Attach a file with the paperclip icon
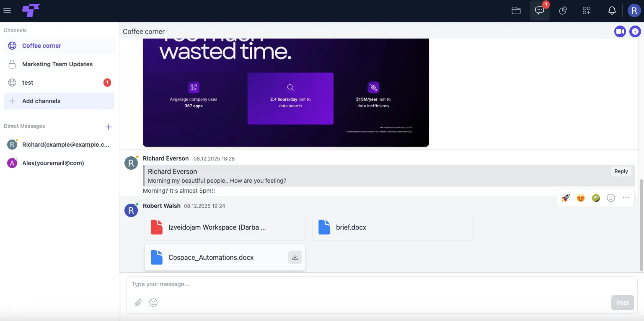The height and width of the screenshot is (321, 644). 138,303
